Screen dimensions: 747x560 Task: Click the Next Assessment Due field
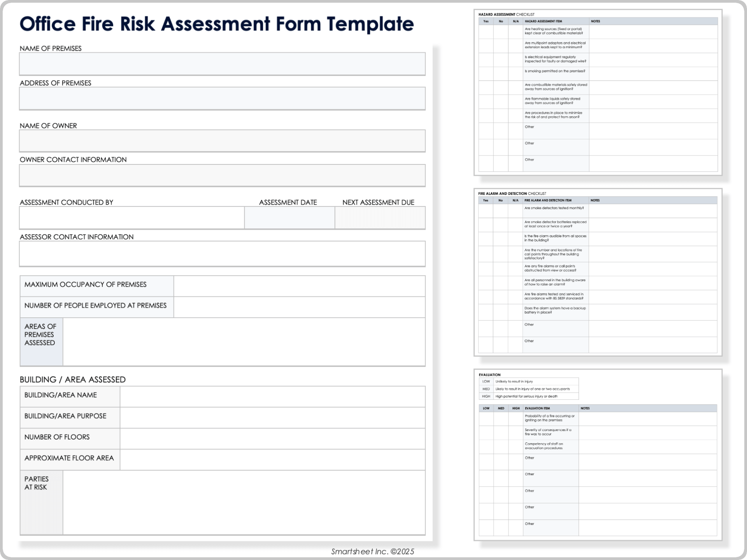pos(380,218)
